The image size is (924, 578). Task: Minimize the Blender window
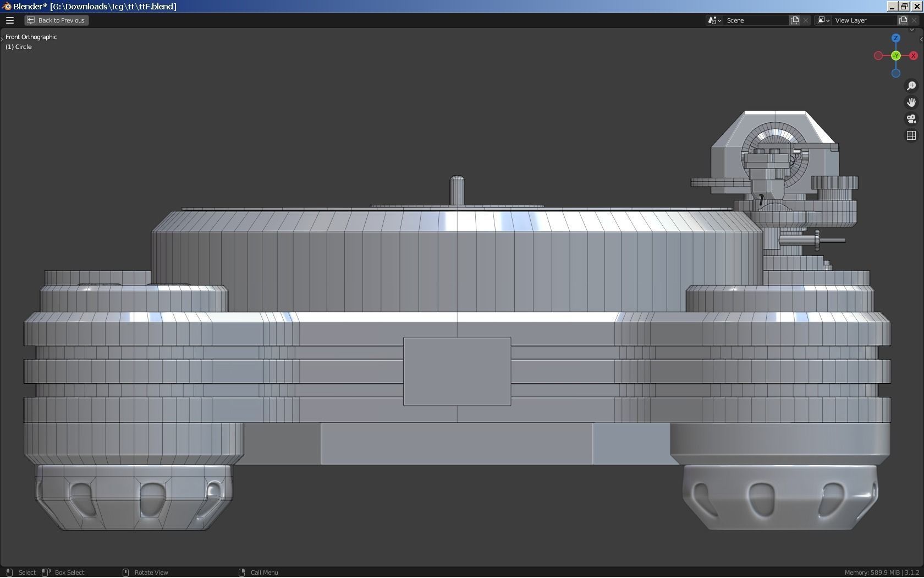892,7
